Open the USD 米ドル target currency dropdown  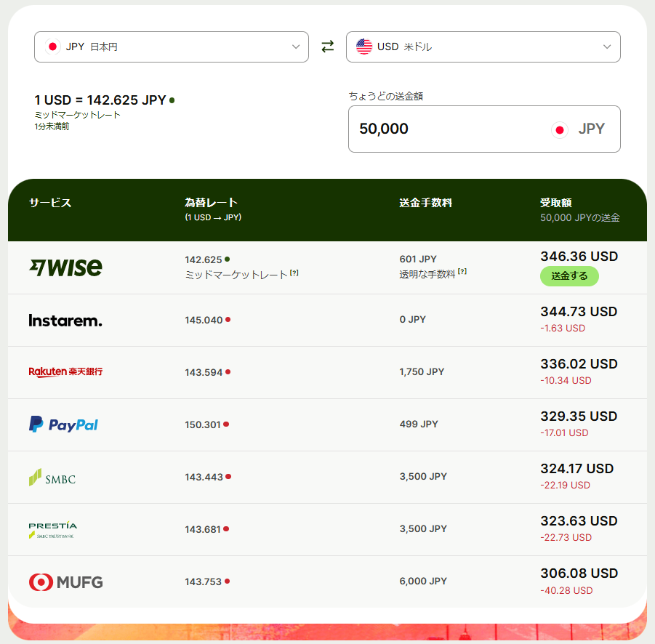tap(483, 47)
